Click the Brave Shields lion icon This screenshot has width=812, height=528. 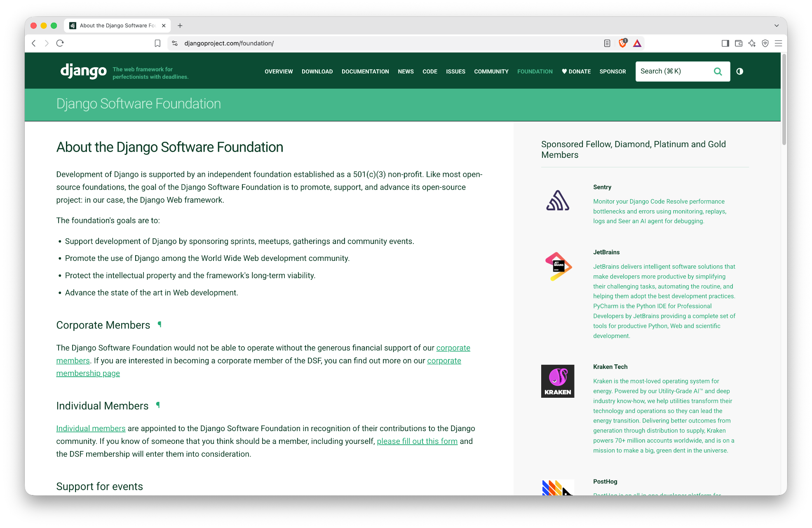[623, 43]
